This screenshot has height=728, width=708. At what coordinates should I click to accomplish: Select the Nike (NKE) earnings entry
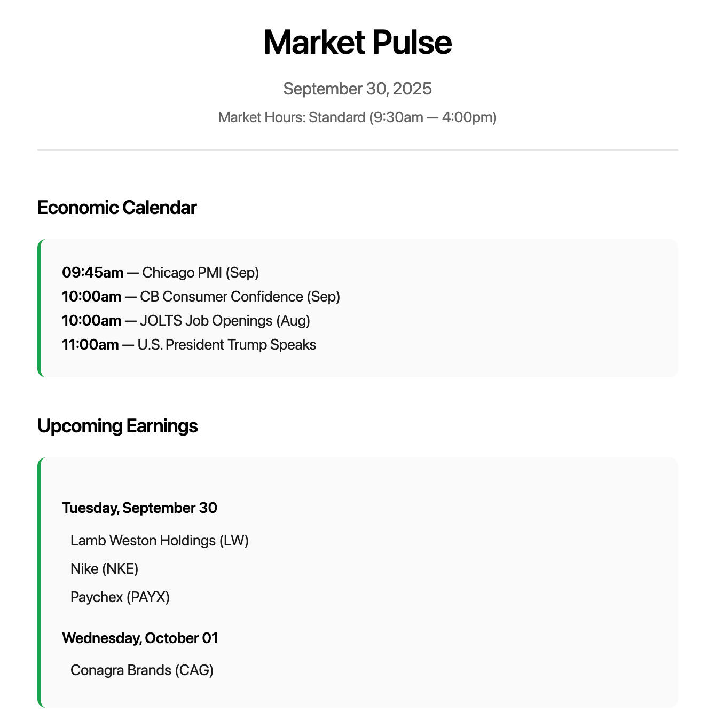point(104,569)
